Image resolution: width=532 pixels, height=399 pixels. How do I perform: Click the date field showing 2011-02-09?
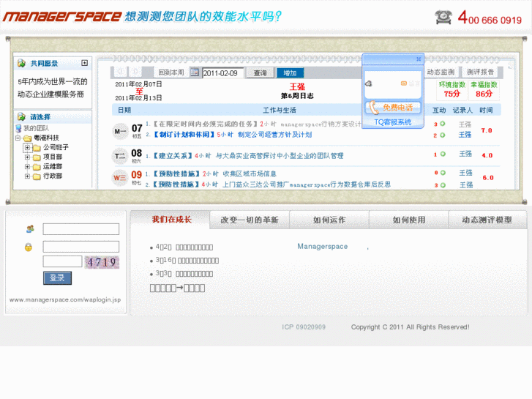click(222, 73)
